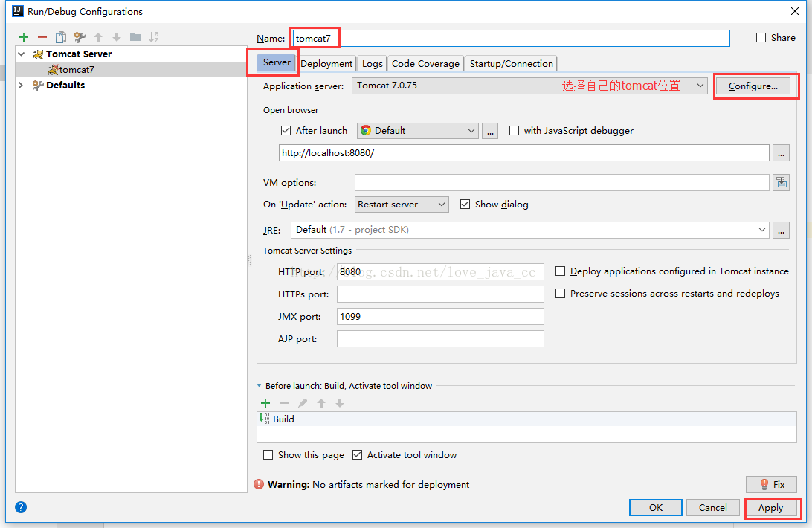Click browse button next to browser dropdown
Image resolution: width=812 pixels, height=528 pixels.
pos(490,131)
